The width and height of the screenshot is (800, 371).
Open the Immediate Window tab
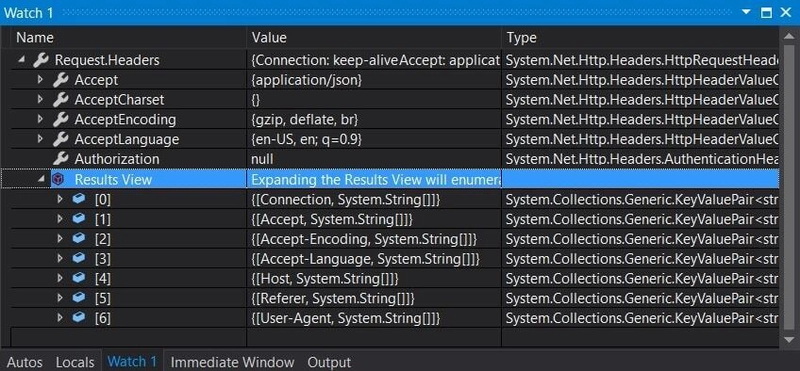[232, 362]
